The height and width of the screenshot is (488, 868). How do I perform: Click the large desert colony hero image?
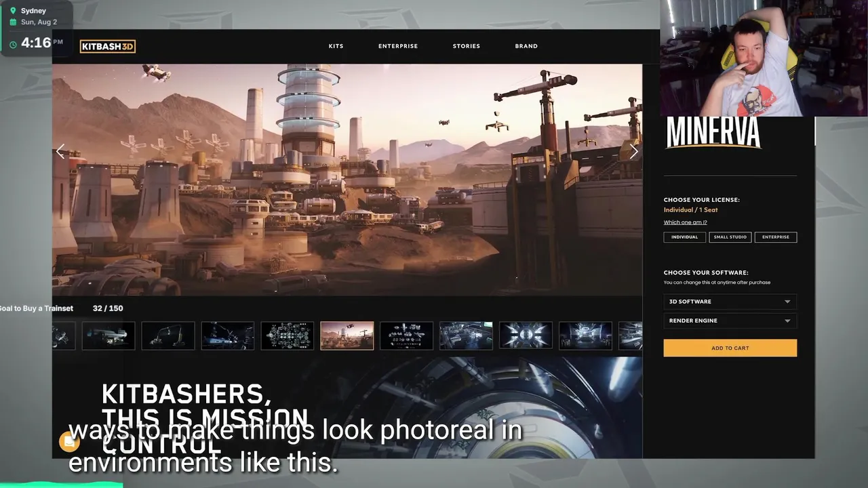click(x=347, y=180)
